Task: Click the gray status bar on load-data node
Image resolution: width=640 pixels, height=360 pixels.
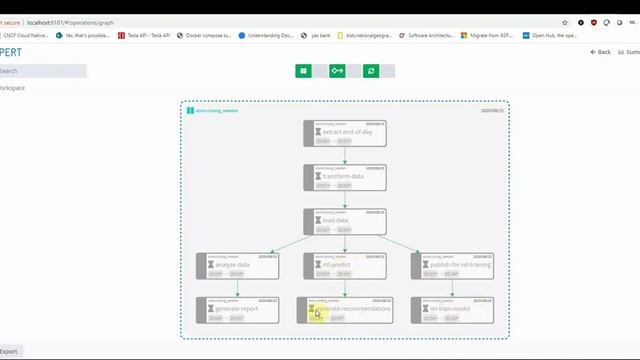Action: click(x=309, y=222)
